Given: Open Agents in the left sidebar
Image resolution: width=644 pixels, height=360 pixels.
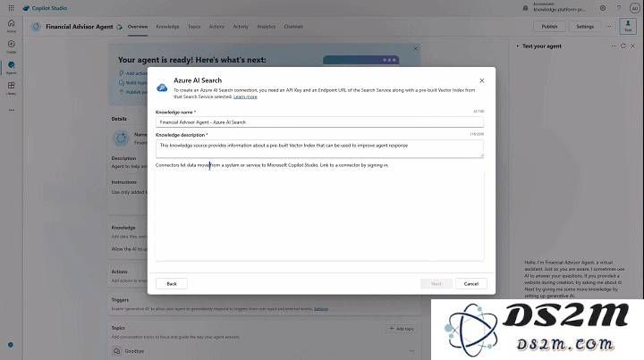Looking at the screenshot, I should [11, 68].
